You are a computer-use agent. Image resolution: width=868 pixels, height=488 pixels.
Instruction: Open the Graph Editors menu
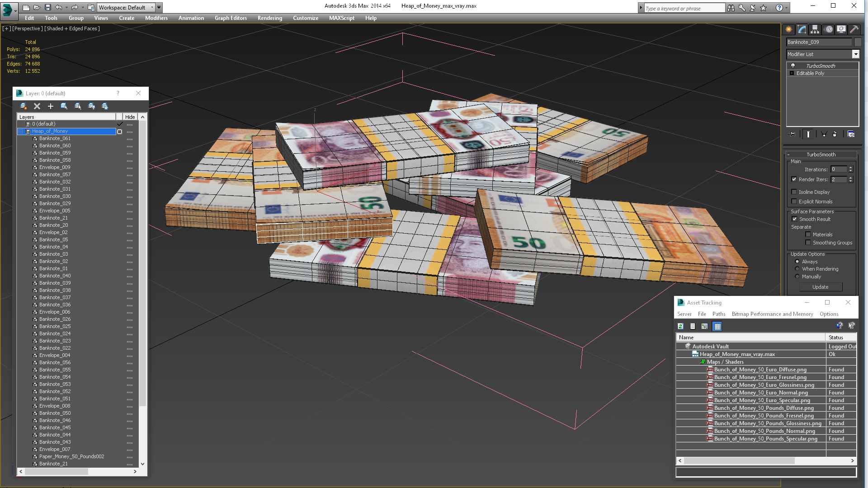click(231, 18)
